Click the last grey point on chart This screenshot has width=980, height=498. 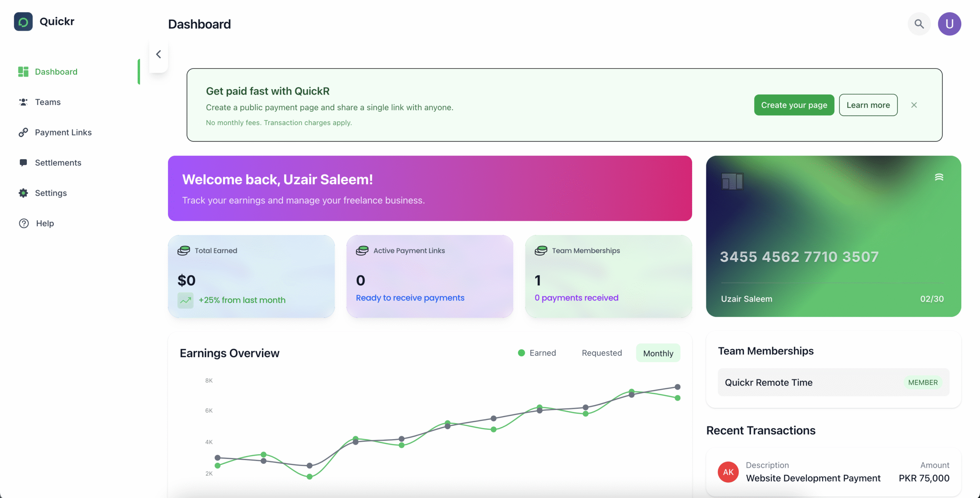tap(678, 387)
